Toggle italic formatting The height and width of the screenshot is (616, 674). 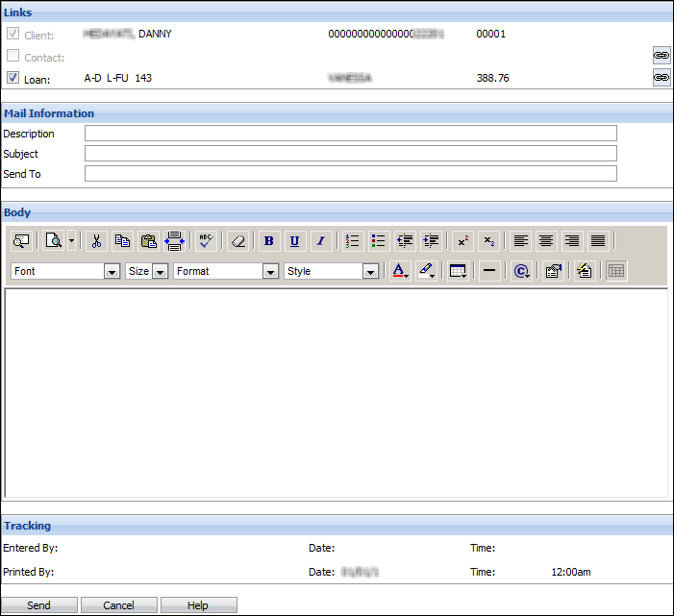[x=321, y=241]
